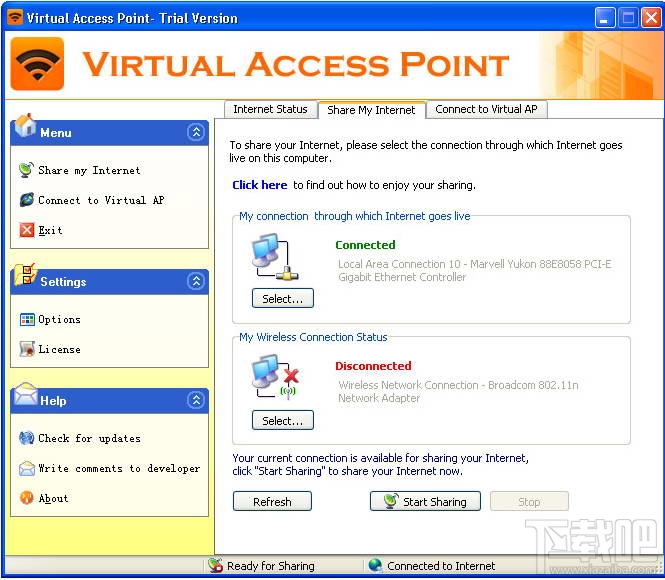Choose Check for updates in Help
The height and width of the screenshot is (580, 665).
pos(89,438)
